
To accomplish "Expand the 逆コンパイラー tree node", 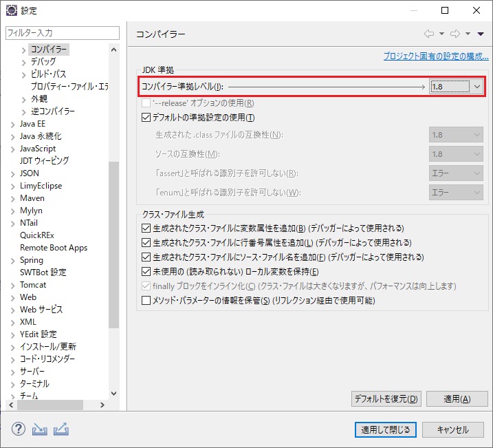I will 24,111.
